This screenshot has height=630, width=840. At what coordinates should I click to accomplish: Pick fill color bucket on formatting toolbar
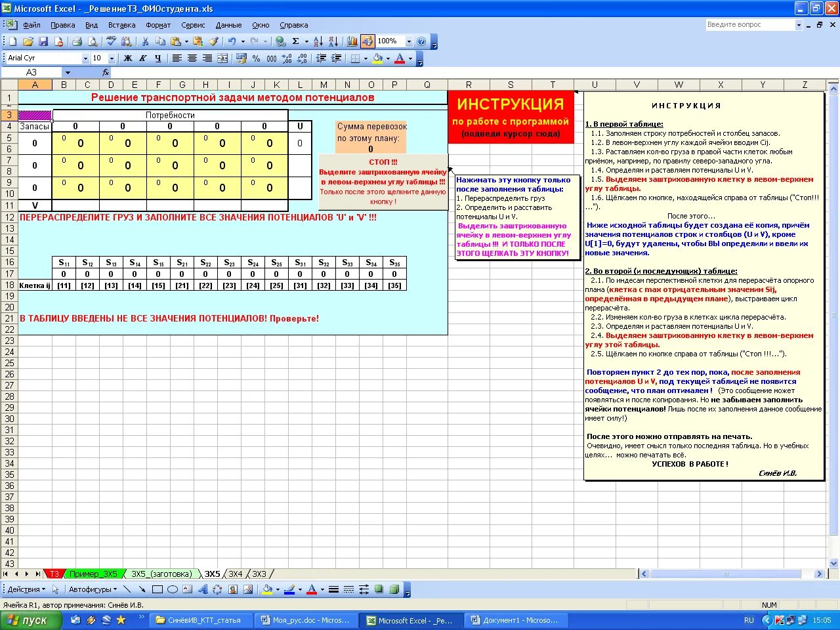(378, 58)
